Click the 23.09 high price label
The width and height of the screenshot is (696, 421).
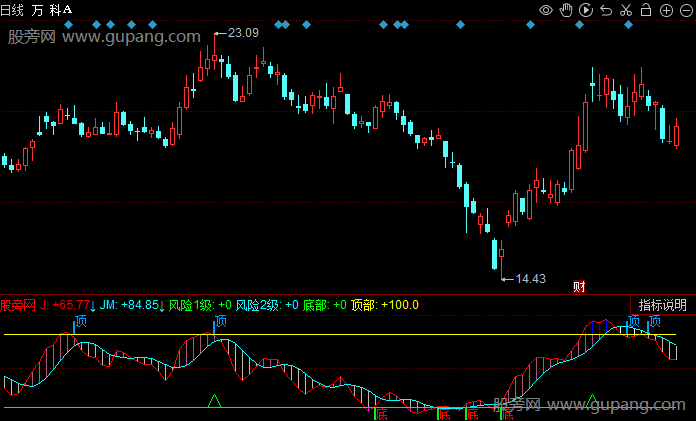(x=243, y=33)
